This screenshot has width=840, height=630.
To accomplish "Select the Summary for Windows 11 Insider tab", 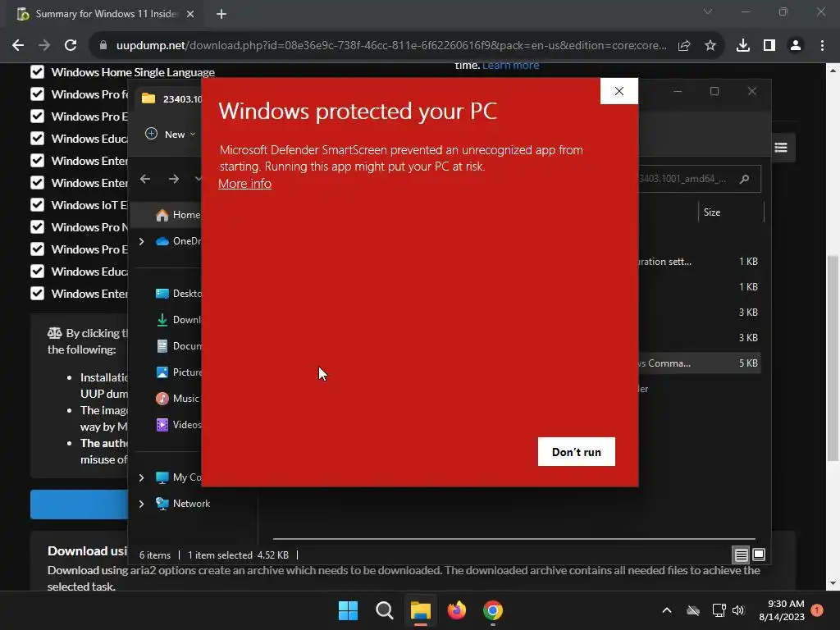I will pos(106,14).
